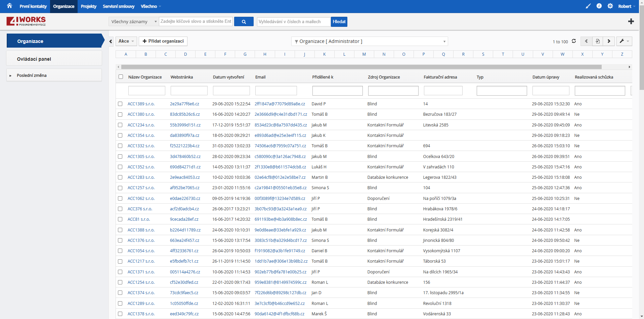
Task: Go to the home icon
Action: 9,6
